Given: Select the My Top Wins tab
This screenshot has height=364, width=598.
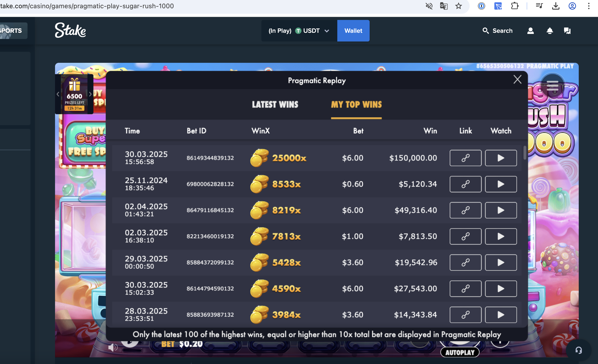Looking at the screenshot, I should click(356, 105).
